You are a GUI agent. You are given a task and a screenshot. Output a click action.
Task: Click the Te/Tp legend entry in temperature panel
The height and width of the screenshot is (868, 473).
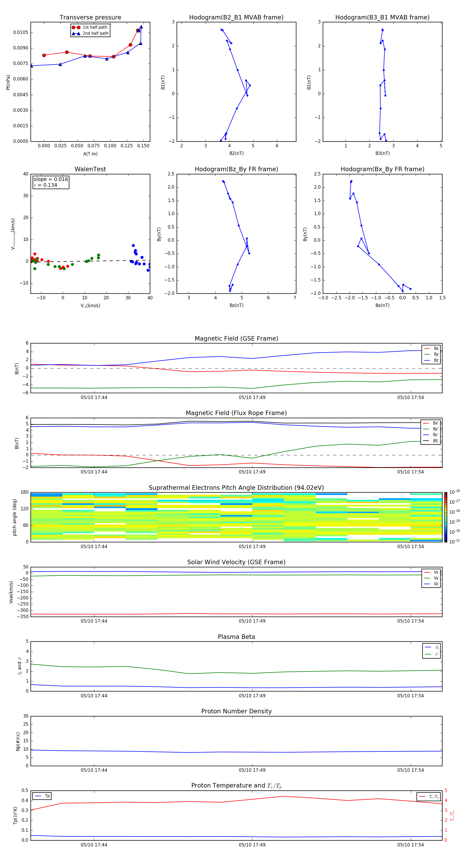pos(429,796)
